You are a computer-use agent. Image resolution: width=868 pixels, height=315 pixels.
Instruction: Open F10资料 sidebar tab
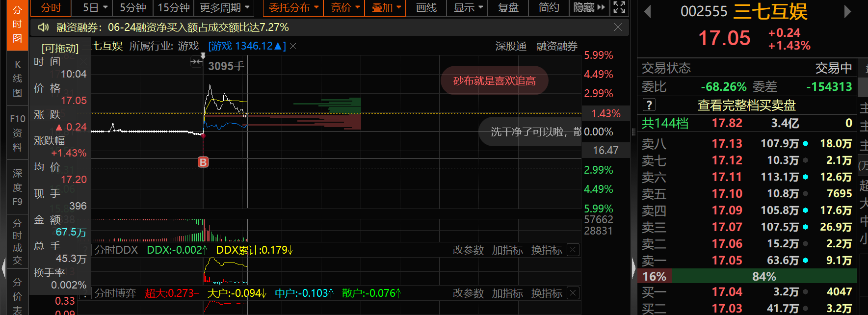tap(17, 133)
